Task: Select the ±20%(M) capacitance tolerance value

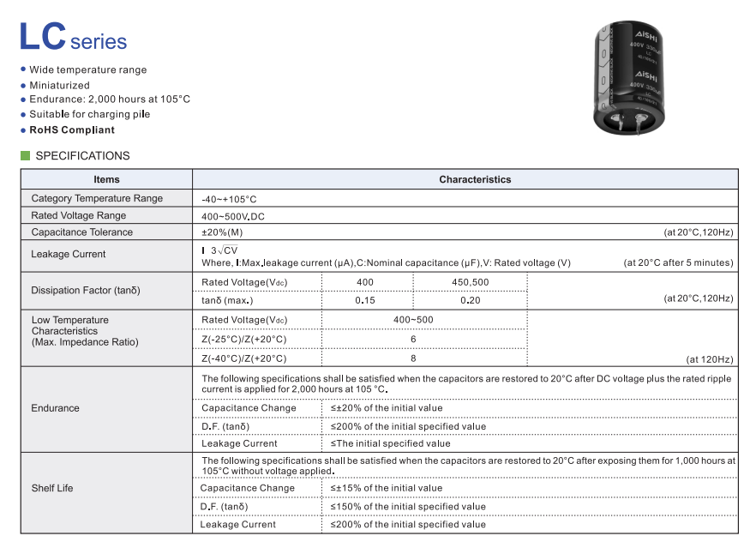Action: point(222,232)
